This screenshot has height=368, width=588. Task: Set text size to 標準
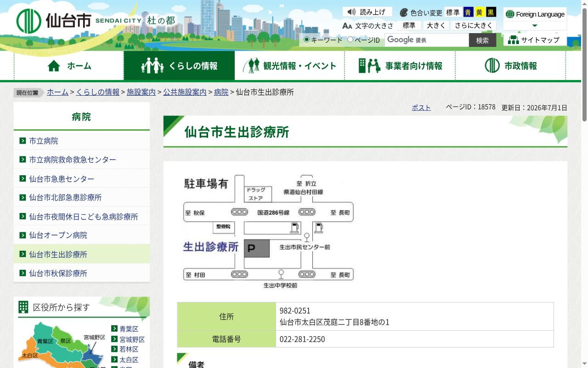click(x=409, y=26)
